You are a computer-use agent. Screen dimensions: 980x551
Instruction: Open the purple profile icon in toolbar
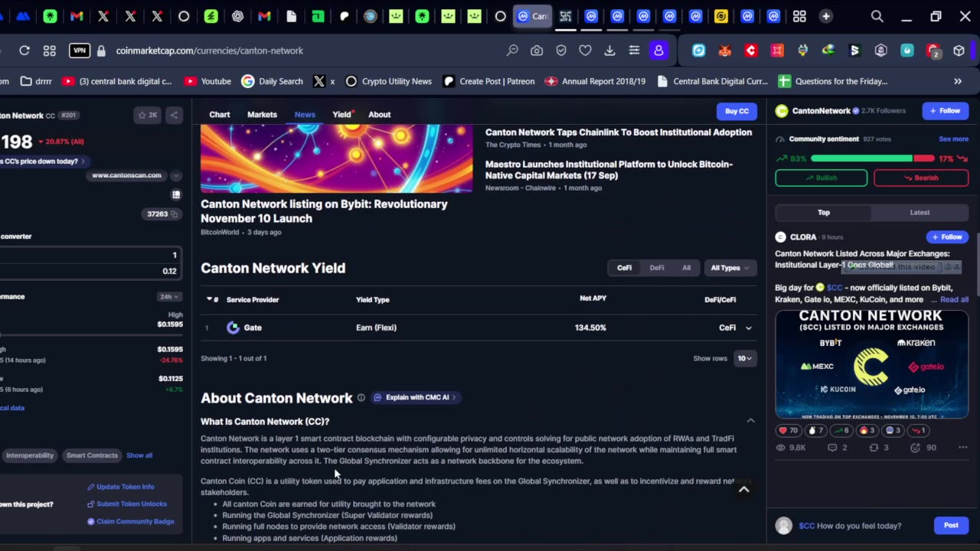tap(658, 51)
